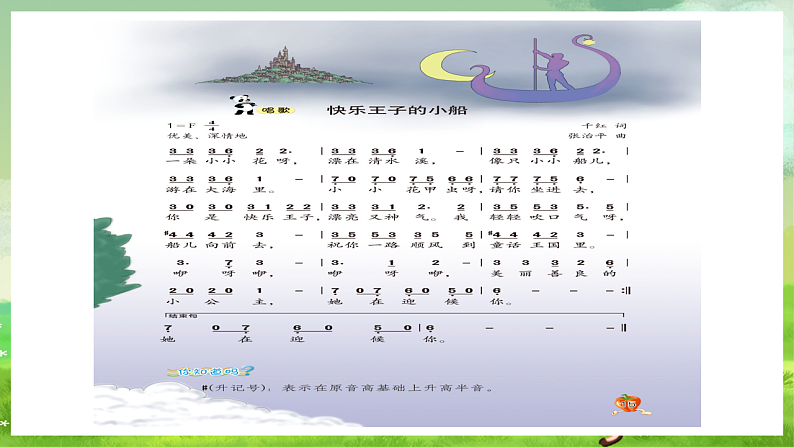Click the panda icon beside 唱歌
Viewport: 794px width, 447px height.
(243, 105)
